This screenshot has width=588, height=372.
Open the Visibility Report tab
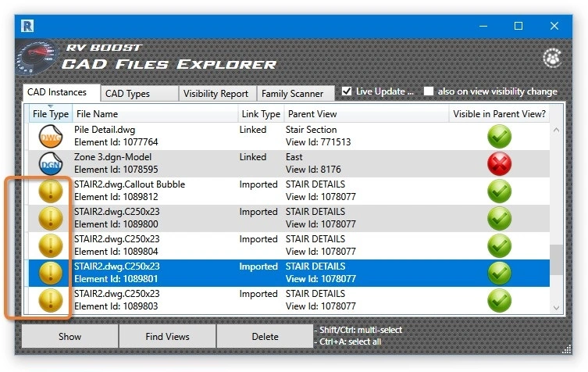(216, 94)
